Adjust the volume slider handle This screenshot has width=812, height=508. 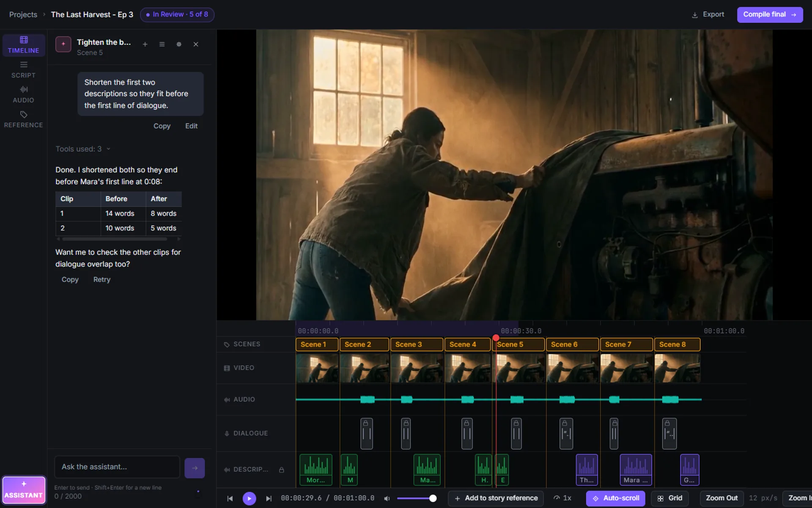433,498
